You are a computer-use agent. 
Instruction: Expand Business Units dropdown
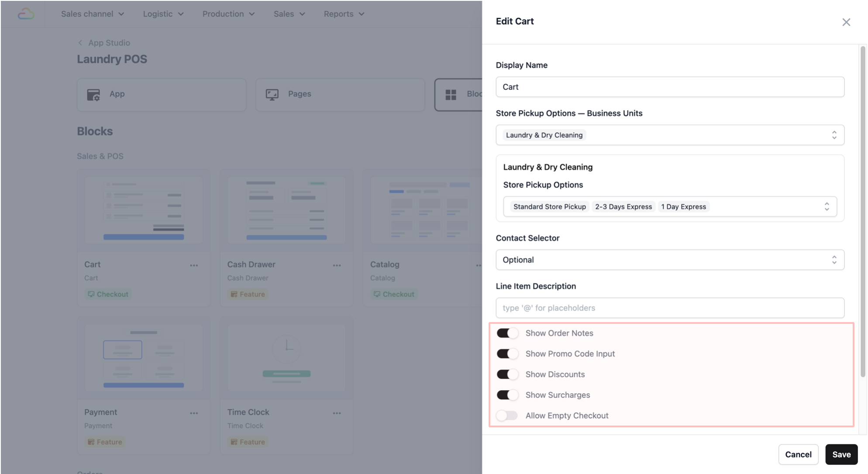click(834, 135)
